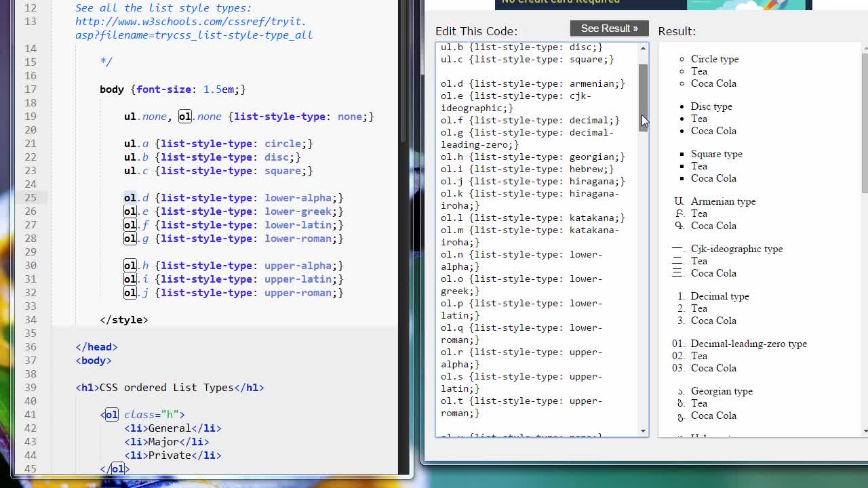
Task: Click the 'Major' list item in code
Action: click(x=163, y=442)
